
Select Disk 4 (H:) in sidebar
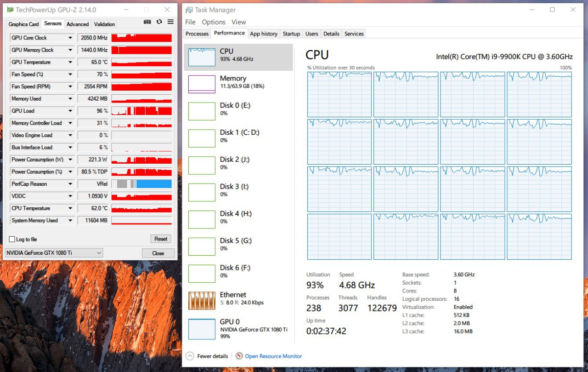(238, 219)
